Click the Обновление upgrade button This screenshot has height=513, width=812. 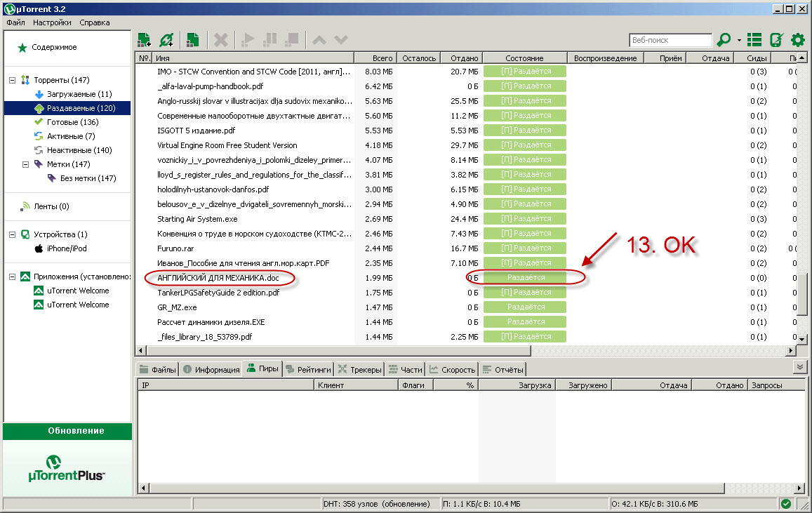pyautogui.click(x=67, y=431)
